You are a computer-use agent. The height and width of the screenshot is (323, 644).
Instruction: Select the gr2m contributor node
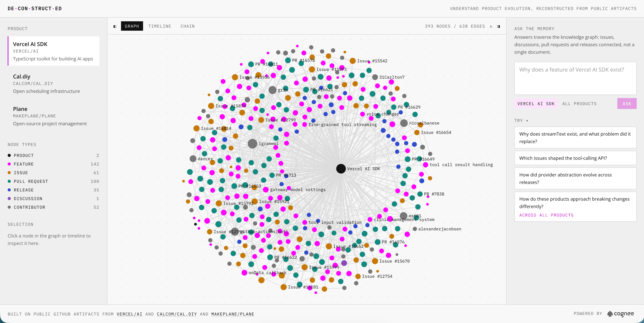point(272,90)
